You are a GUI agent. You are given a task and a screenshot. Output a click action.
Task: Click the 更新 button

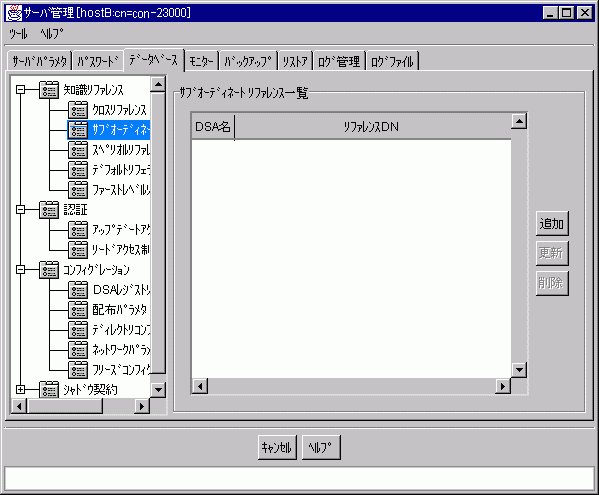coord(552,253)
